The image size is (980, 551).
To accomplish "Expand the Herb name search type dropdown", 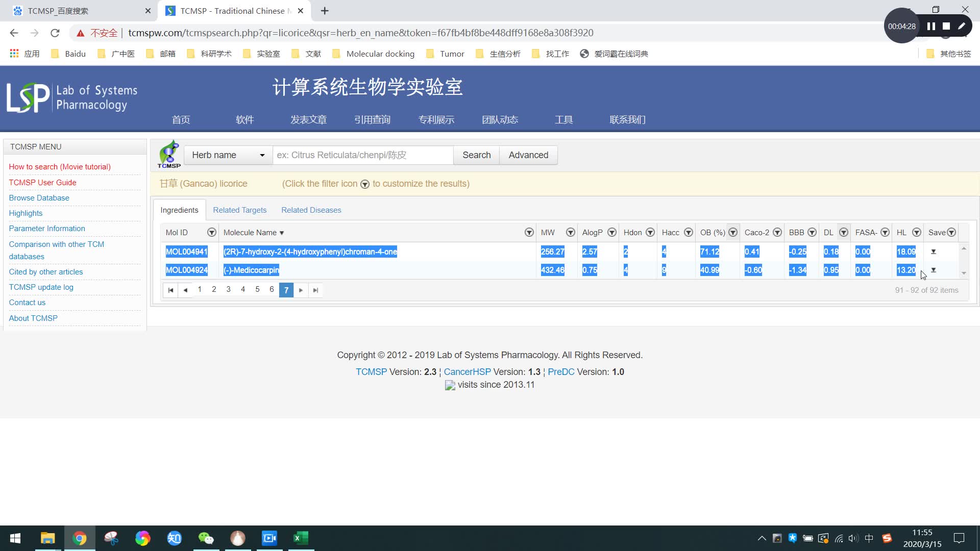I will pyautogui.click(x=228, y=155).
